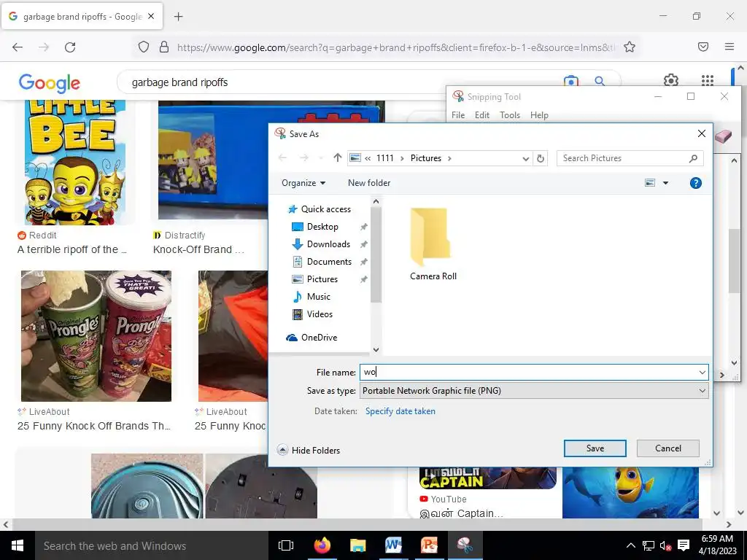Viewport: 747px width, 560px height.
Task: Open the Camera Roll folder
Action: click(433, 244)
